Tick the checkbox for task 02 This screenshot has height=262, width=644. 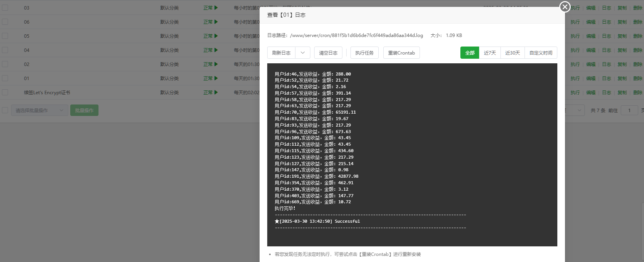(5, 64)
